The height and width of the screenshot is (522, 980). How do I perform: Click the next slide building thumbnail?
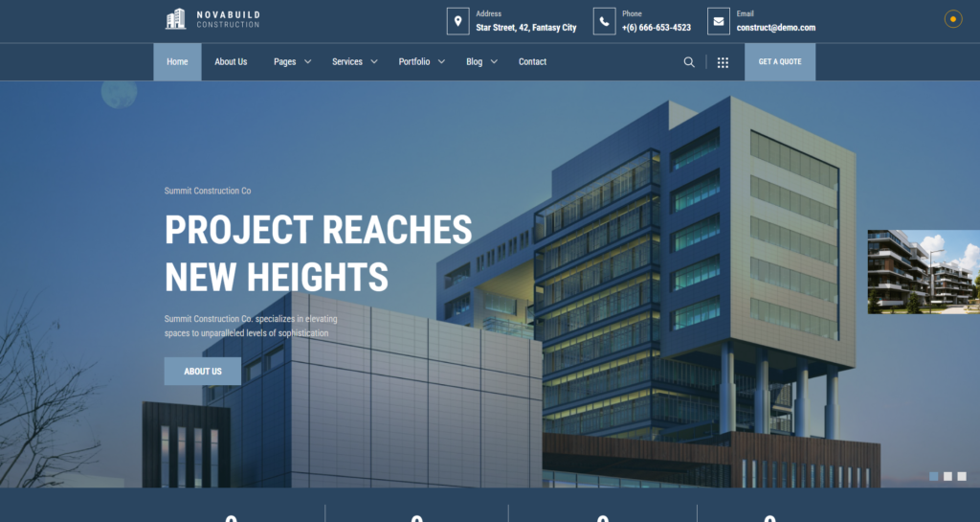pos(924,272)
